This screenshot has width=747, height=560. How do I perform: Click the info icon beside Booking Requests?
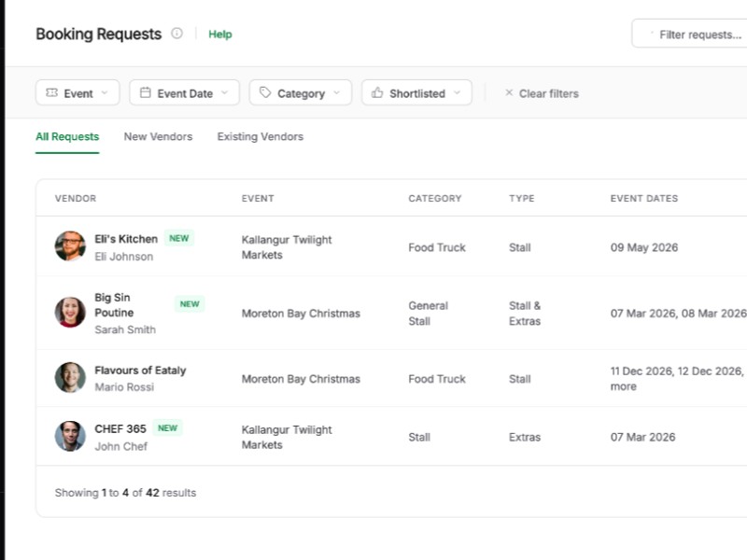(x=176, y=34)
